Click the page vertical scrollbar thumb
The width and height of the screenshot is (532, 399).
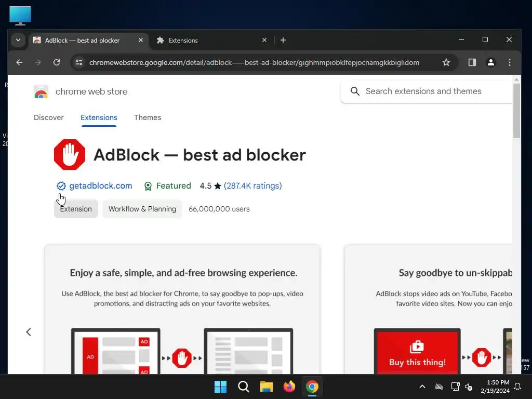pyautogui.click(x=516, y=111)
